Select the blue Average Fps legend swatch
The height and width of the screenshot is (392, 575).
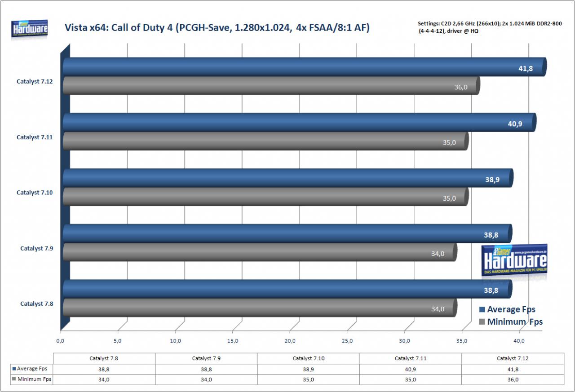tap(482, 309)
